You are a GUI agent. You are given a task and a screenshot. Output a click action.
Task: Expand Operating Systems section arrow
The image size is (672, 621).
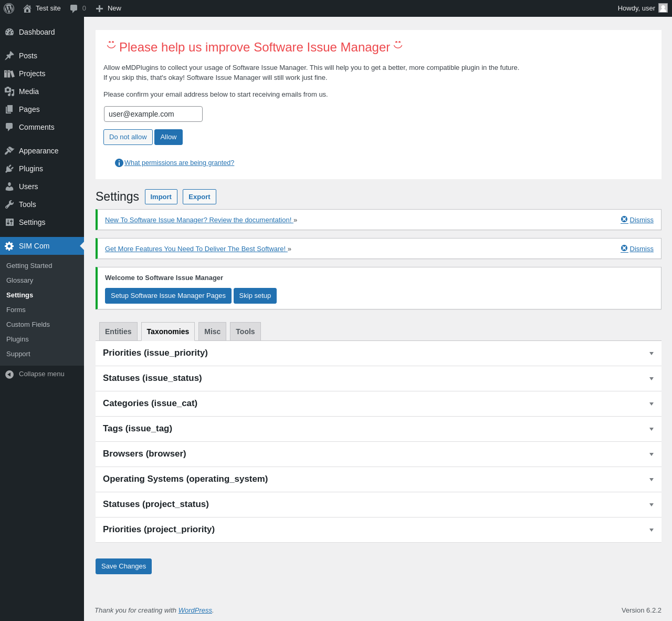click(652, 480)
